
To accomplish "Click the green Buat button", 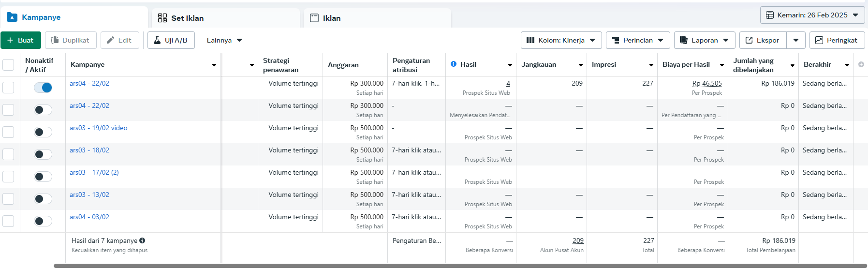I will (21, 40).
